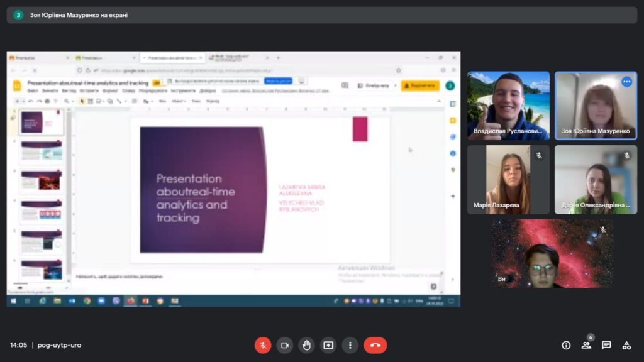Click the muted mic icon on Дарія's tile
The height and width of the screenshot is (362, 644).
tap(626, 155)
